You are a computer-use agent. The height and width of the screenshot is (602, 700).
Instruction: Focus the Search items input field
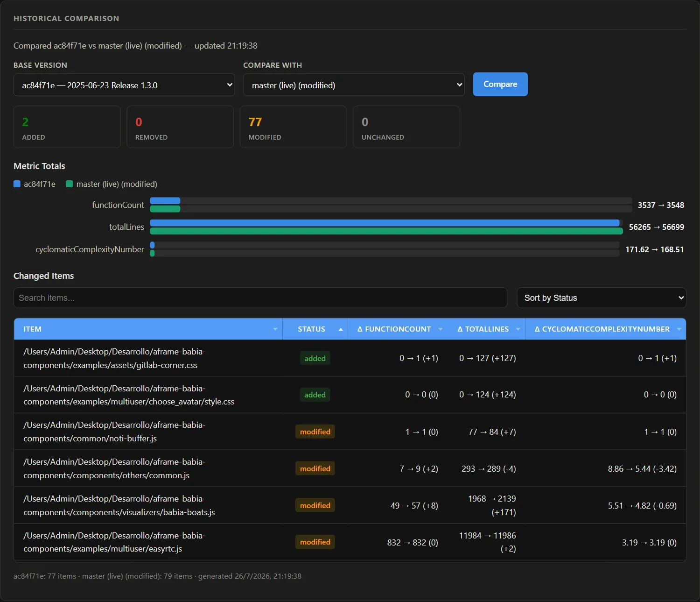click(260, 297)
